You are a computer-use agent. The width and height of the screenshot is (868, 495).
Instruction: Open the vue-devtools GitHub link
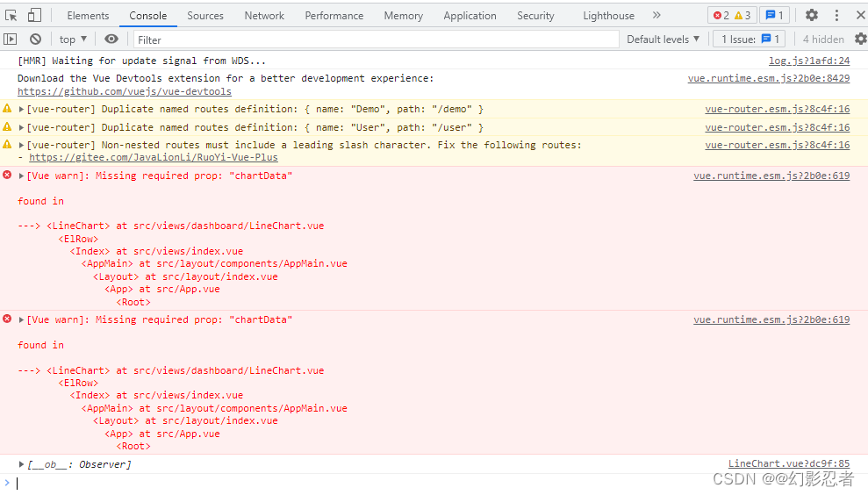[x=125, y=91]
